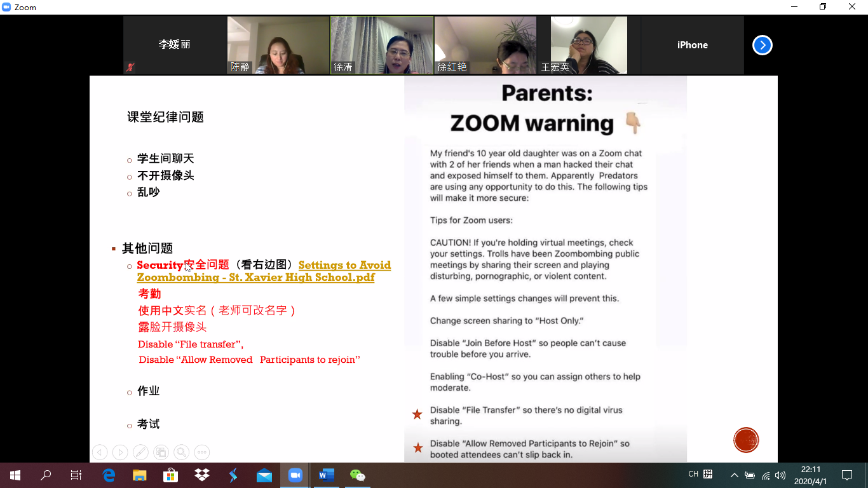This screenshot has height=488, width=868.
Task: Open Microsoft Store from taskbar
Action: coord(171,475)
